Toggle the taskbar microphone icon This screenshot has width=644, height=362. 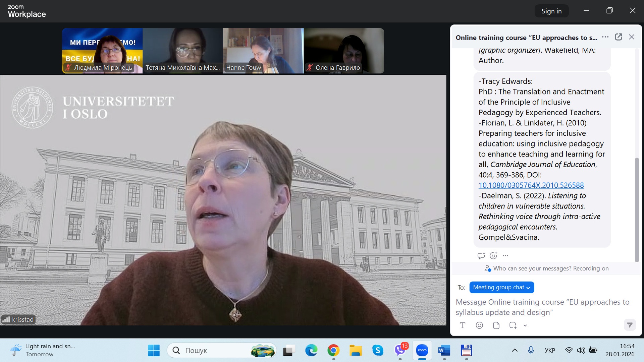click(531, 350)
